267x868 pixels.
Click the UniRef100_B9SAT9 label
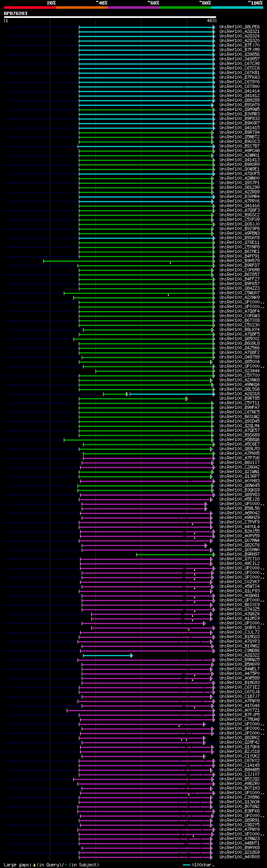tap(239, 105)
